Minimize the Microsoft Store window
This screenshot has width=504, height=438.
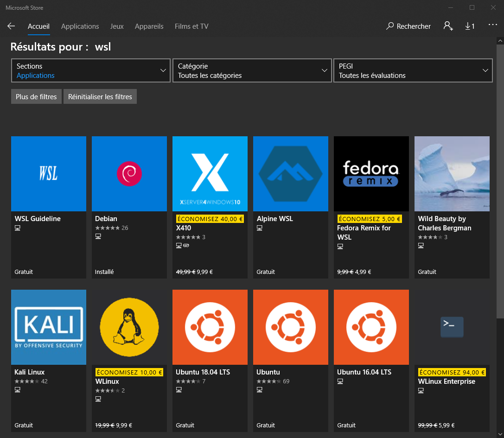(451, 7)
